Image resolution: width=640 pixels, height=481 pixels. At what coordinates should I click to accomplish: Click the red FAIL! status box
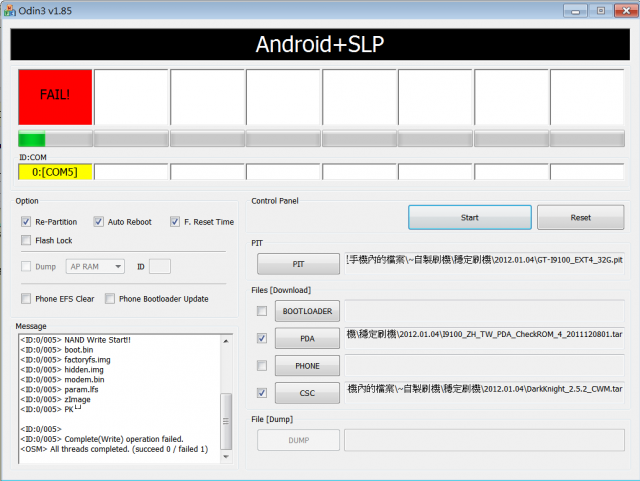click(55, 97)
